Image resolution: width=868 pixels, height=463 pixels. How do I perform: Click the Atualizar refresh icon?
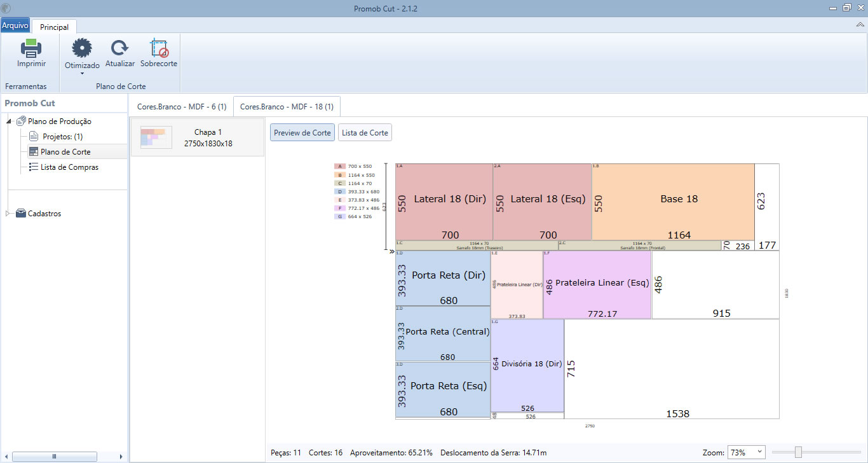pos(119,48)
